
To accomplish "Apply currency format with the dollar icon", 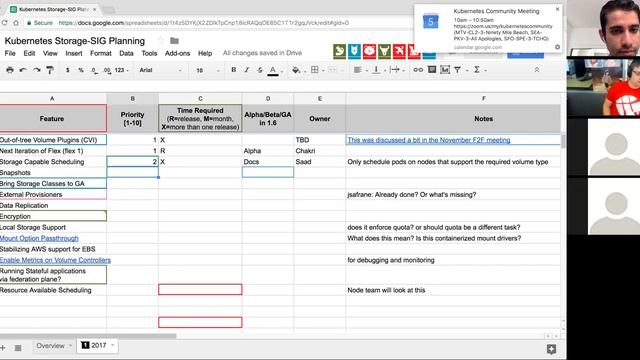I will (x=67, y=70).
